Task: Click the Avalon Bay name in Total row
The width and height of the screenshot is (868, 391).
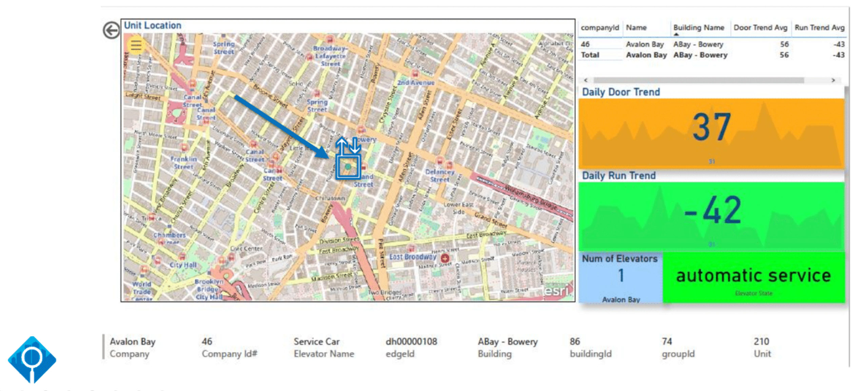Action: [646, 55]
